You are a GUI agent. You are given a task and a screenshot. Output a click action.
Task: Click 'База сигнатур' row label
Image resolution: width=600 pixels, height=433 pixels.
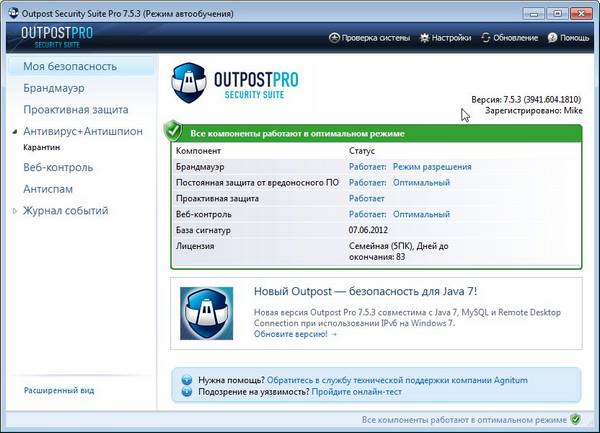point(203,230)
